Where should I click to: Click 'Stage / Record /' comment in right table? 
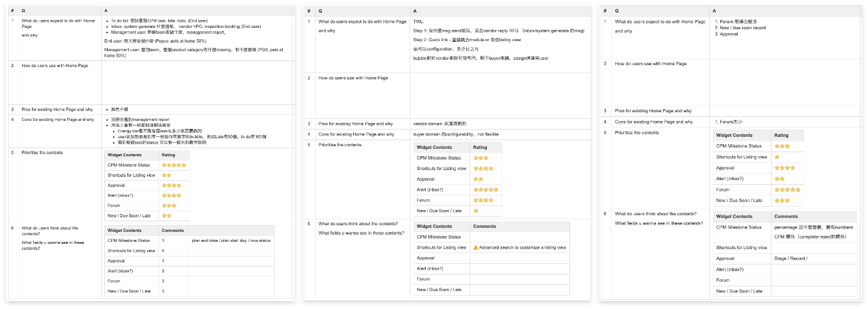pos(791,258)
